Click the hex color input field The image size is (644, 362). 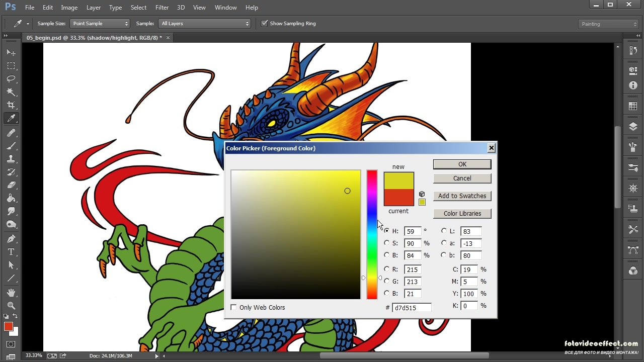click(x=412, y=308)
